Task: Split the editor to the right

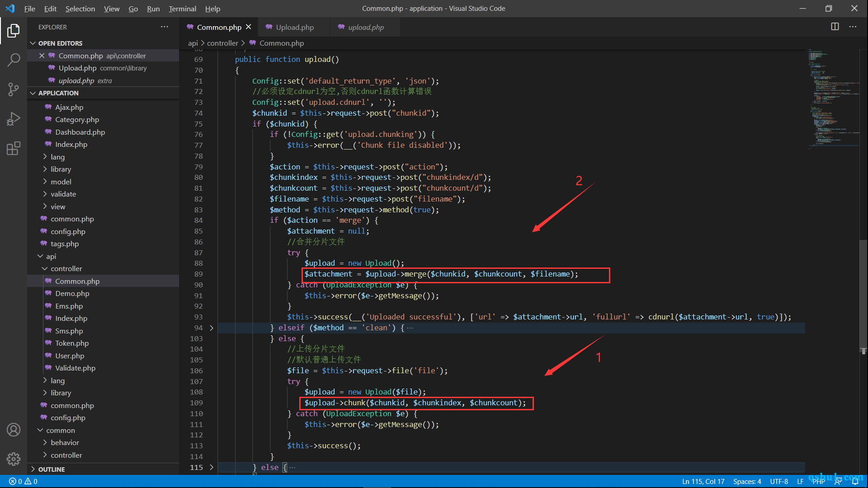Action: pos(835,27)
